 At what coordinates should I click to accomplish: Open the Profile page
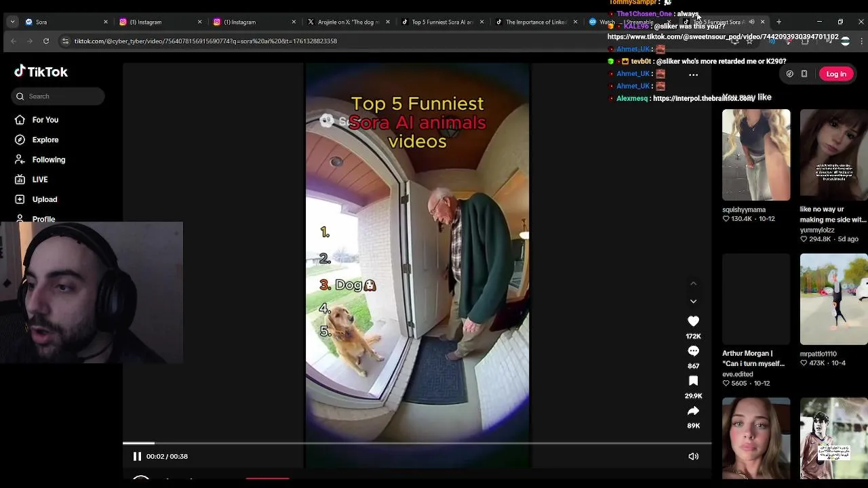click(x=43, y=219)
